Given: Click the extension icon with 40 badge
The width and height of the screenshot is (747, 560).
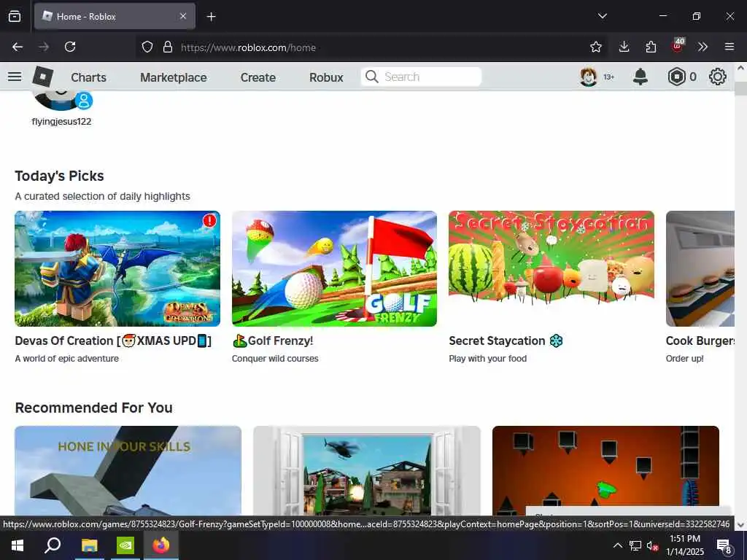Looking at the screenshot, I should [x=678, y=45].
